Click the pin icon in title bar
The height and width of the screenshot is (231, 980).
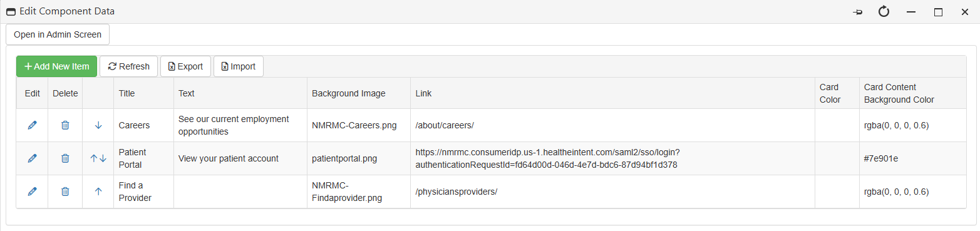pyautogui.click(x=857, y=12)
